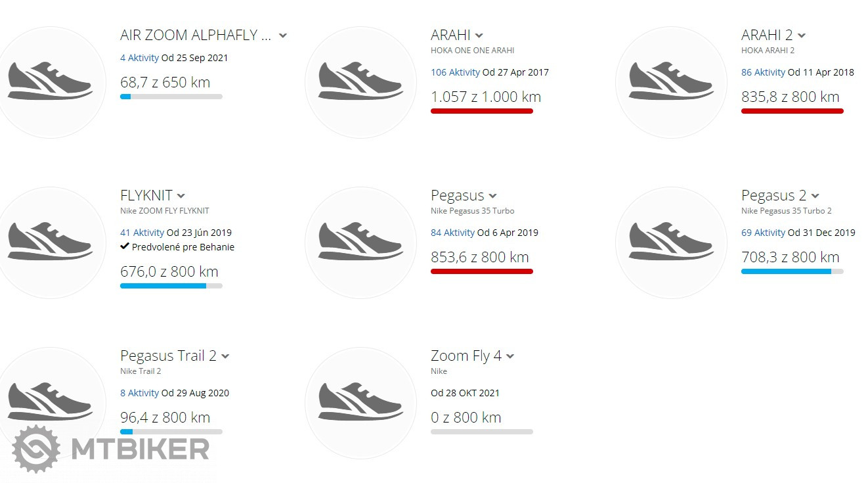The image size is (868, 483).
Task: Toggle the Predvolené pre Behanie checkmark
Action: point(125,247)
